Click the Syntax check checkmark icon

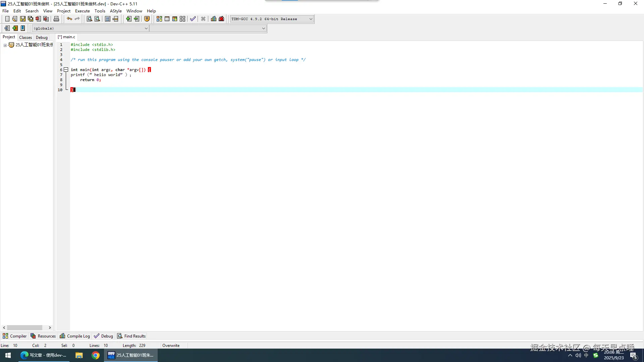[x=193, y=19]
